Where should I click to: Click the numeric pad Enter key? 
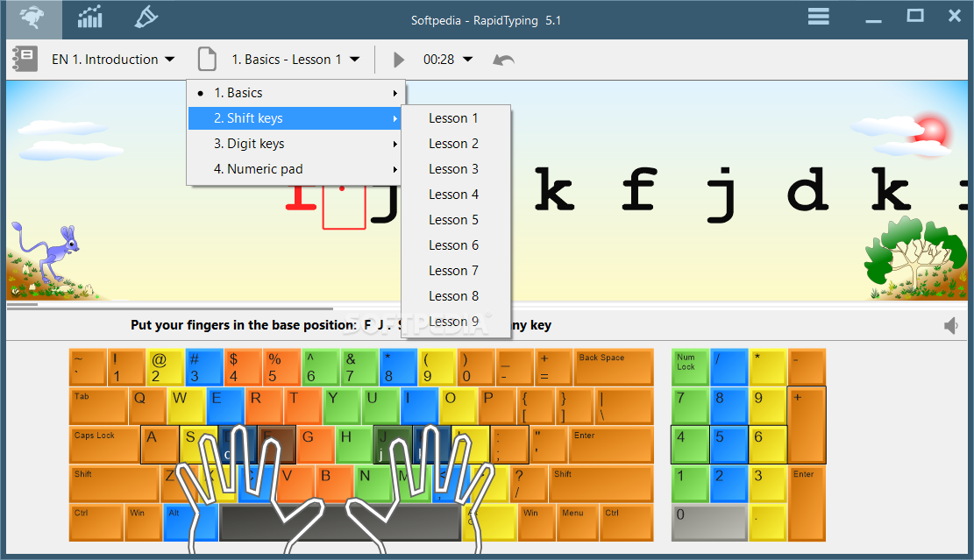pos(807,503)
